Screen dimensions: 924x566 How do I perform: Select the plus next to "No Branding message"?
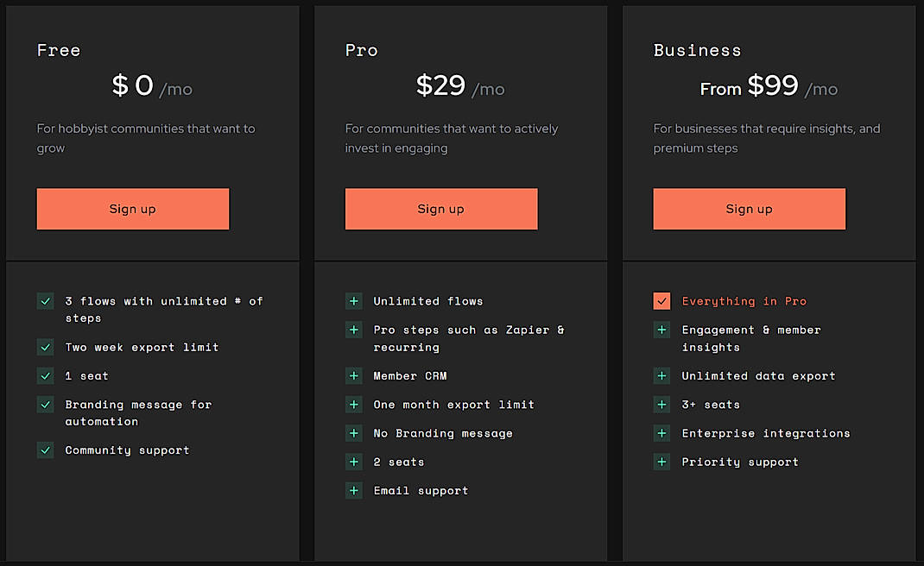353,433
